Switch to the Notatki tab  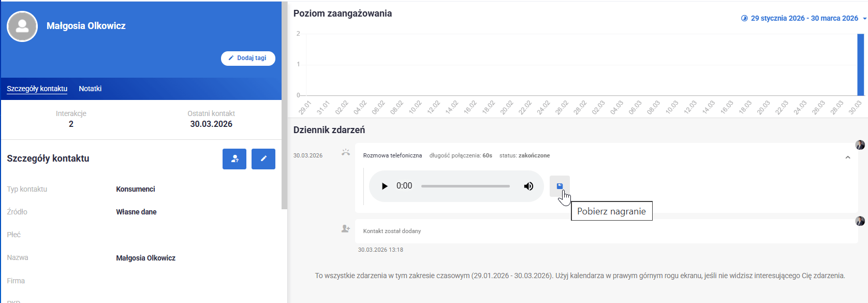pos(90,89)
